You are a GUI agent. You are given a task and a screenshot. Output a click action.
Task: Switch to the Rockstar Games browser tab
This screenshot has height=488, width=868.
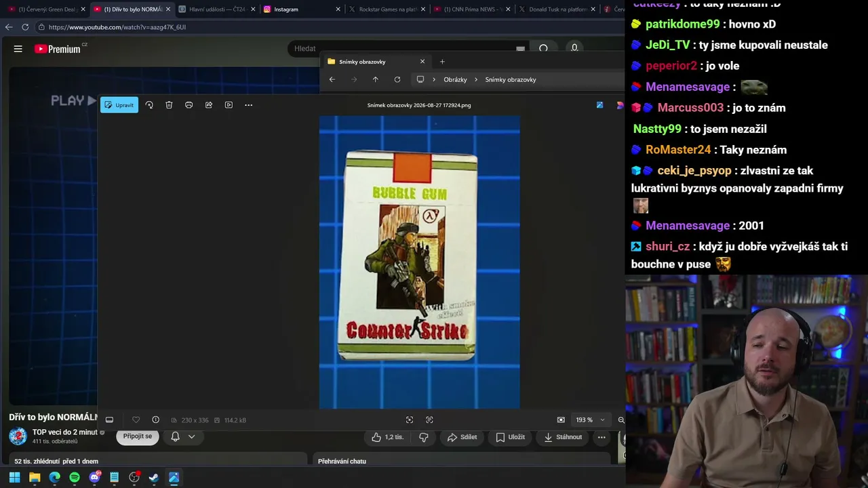(386, 9)
